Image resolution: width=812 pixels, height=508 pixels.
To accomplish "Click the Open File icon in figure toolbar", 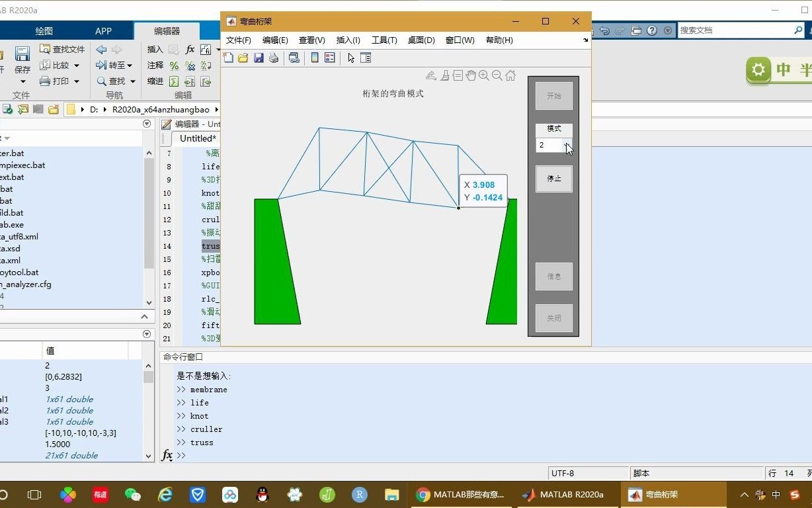I will coord(243,58).
